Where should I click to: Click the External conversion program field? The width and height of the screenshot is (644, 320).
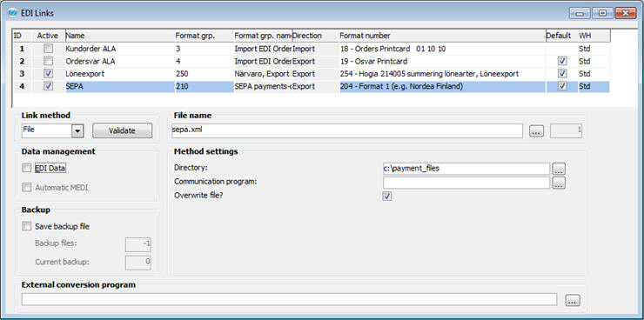(x=289, y=299)
